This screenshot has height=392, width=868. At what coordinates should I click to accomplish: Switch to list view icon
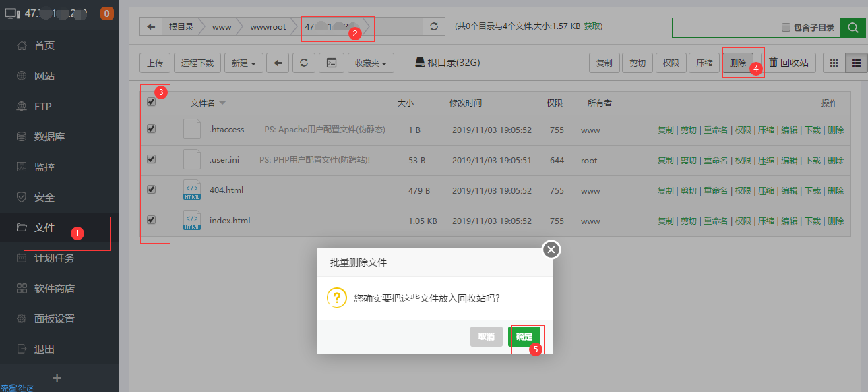[857, 63]
